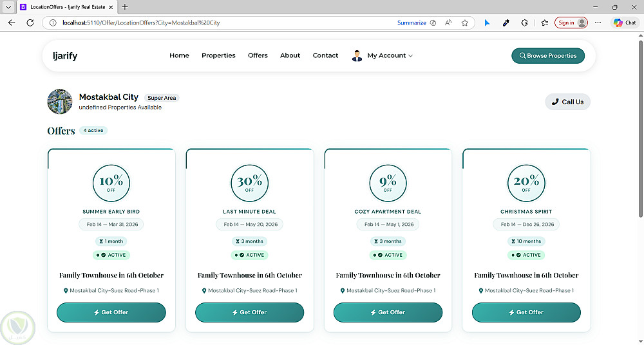This screenshot has height=345, width=644.
Task: Click the Last Minute Deal title
Action: point(250,212)
